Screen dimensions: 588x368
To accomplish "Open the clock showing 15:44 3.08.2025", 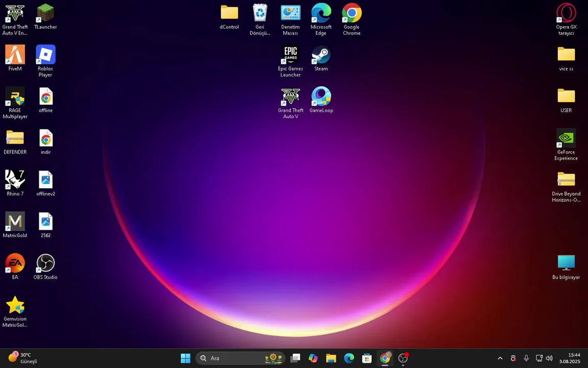I will pos(570,358).
